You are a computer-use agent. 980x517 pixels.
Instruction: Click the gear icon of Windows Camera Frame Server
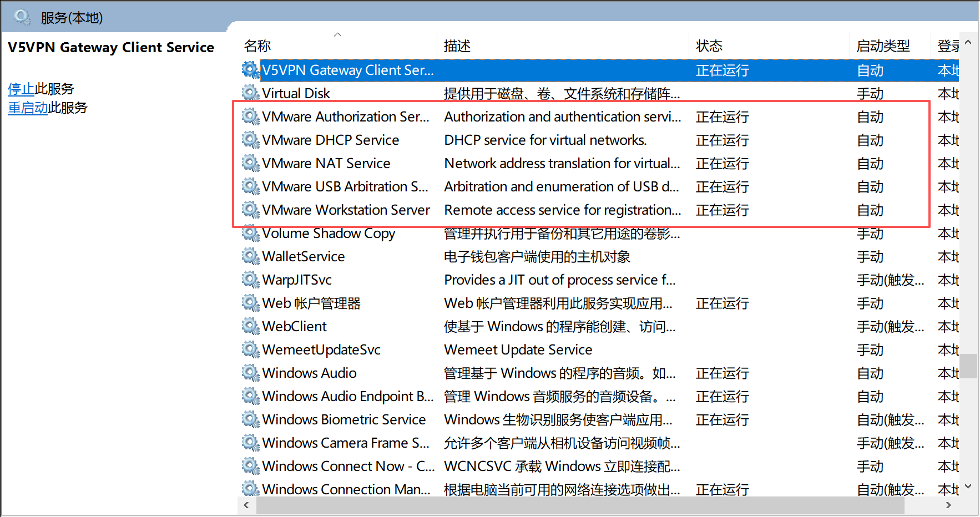coord(250,443)
